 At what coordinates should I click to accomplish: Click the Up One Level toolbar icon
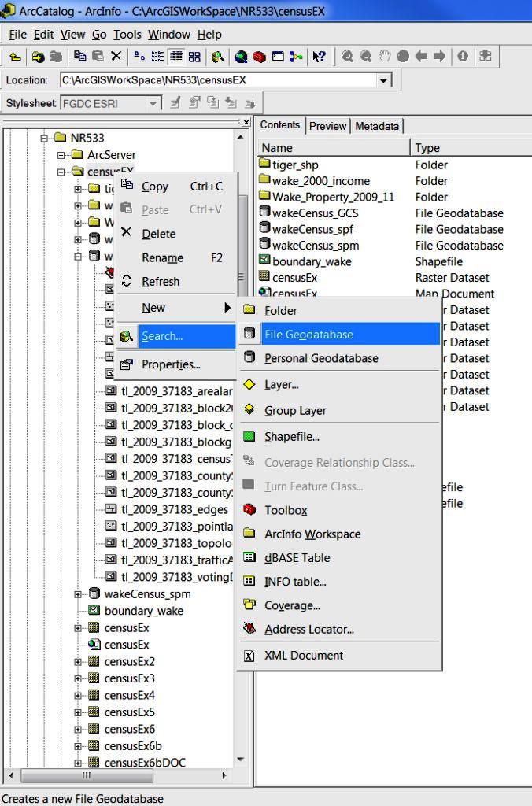(15, 57)
